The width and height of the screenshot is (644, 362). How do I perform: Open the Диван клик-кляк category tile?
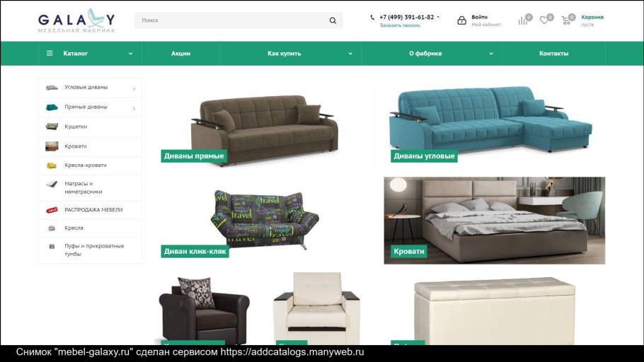click(x=265, y=221)
